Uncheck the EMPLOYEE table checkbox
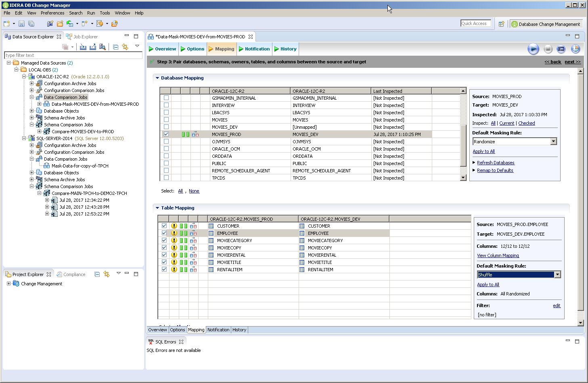This screenshot has height=383, width=588. pyautogui.click(x=164, y=233)
